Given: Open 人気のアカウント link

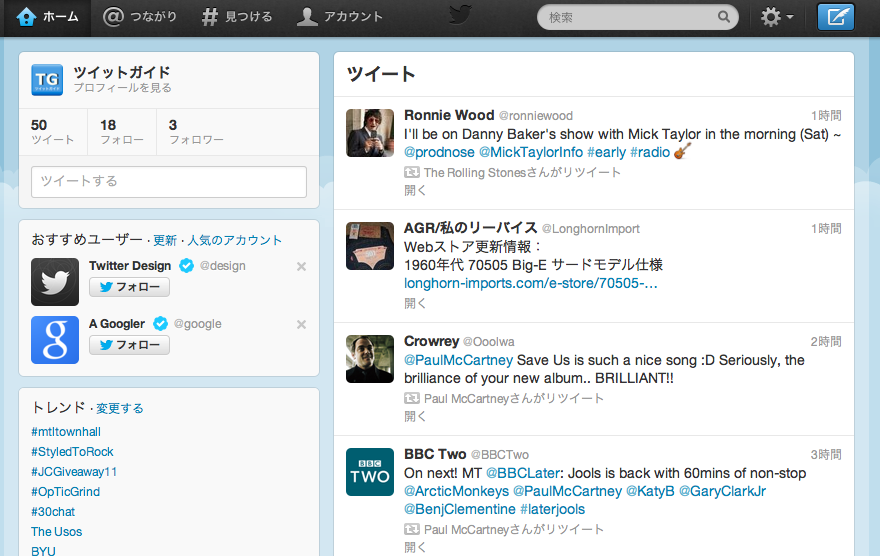Looking at the screenshot, I should (x=235, y=240).
